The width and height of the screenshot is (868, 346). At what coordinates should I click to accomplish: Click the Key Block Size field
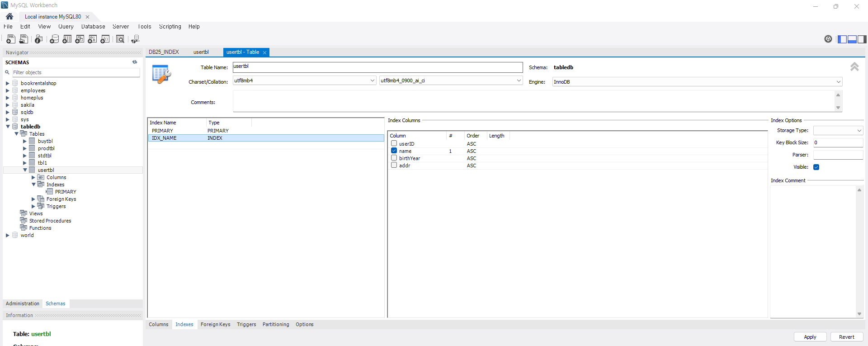coord(838,142)
